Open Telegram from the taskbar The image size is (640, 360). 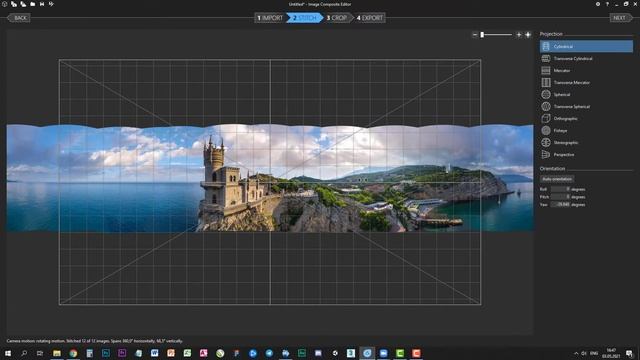(269, 353)
